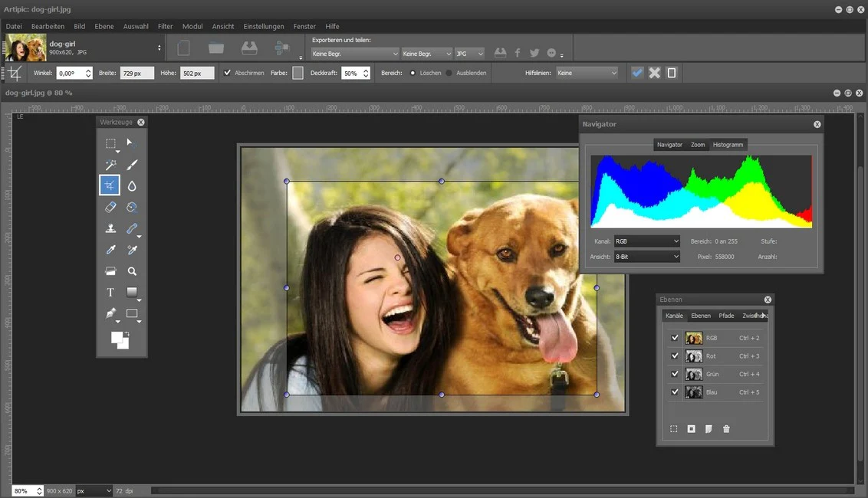Close the Navigator panel
868x498 pixels.
(x=817, y=124)
